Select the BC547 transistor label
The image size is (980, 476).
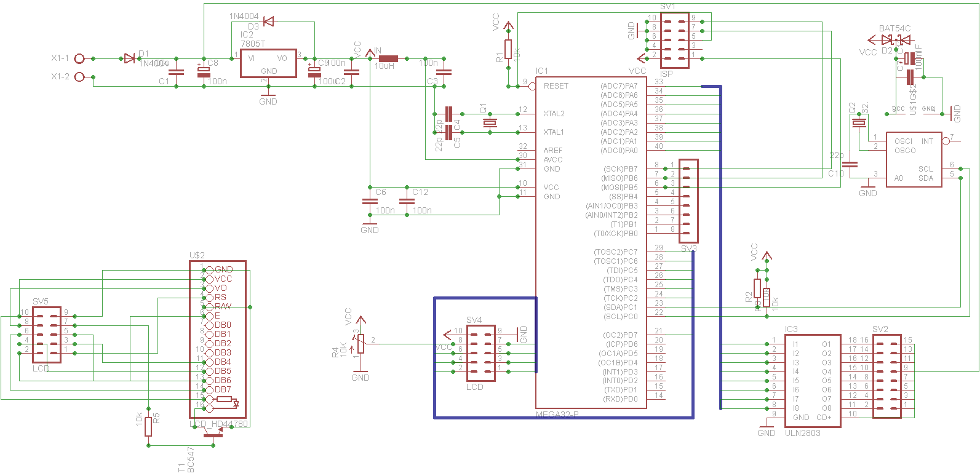coord(191,460)
